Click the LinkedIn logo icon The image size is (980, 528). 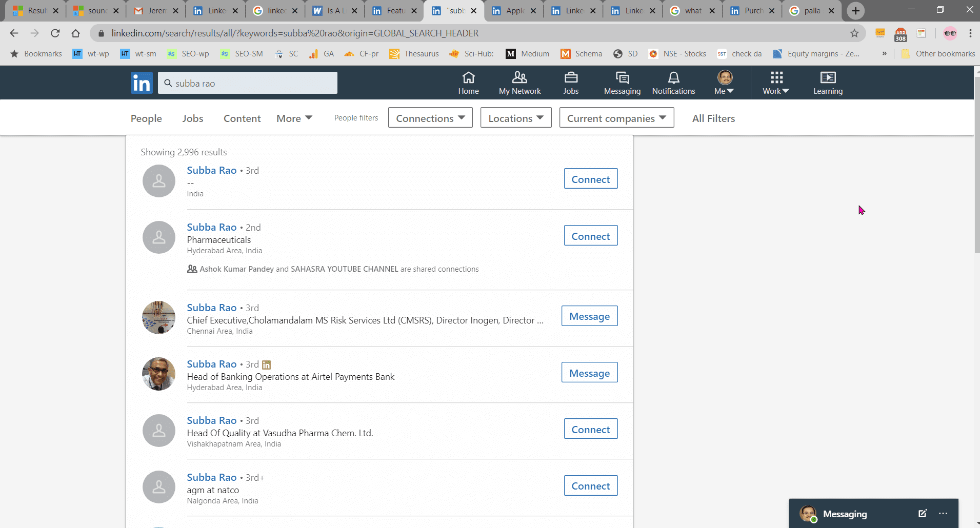coord(142,83)
